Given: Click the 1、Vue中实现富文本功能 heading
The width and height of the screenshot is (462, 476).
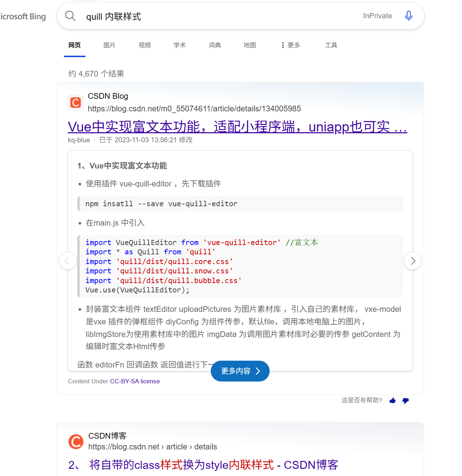Looking at the screenshot, I should click(122, 166).
